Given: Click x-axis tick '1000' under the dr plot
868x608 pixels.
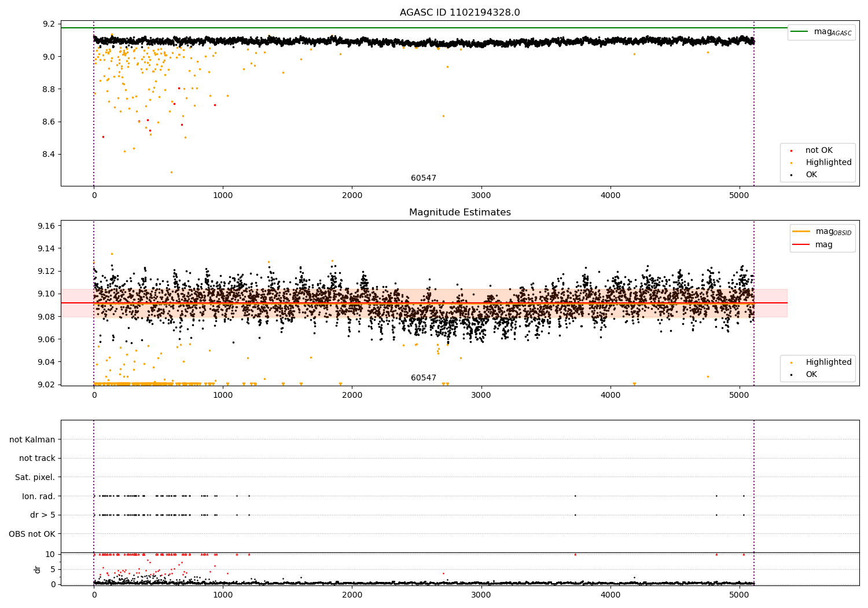Looking at the screenshot, I should (223, 595).
